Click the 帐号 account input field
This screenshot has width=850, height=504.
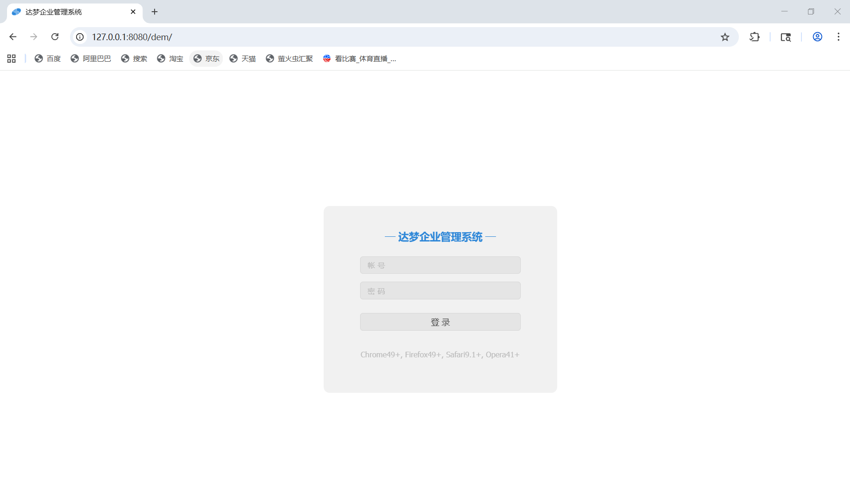(x=440, y=265)
